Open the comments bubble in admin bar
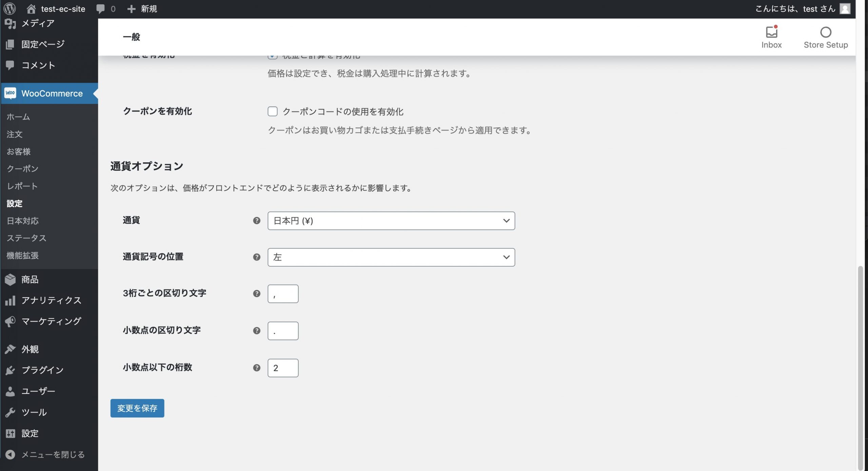The width and height of the screenshot is (868, 471). click(x=100, y=9)
